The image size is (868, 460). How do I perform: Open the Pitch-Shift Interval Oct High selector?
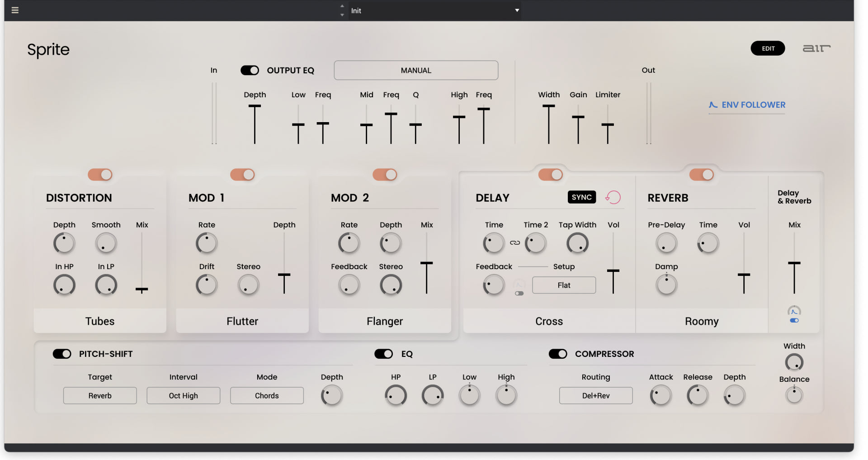[x=184, y=396]
